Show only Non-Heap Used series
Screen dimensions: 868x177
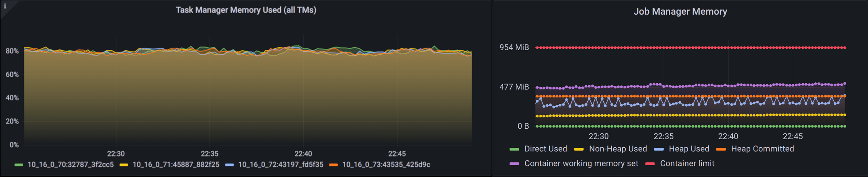618,149
